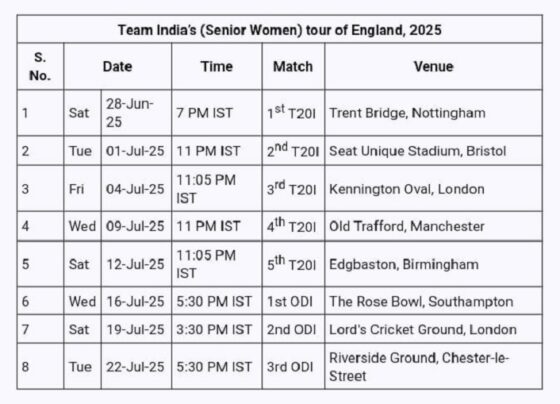Click the Match column header
560x404 pixels.
(x=293, y=66)
